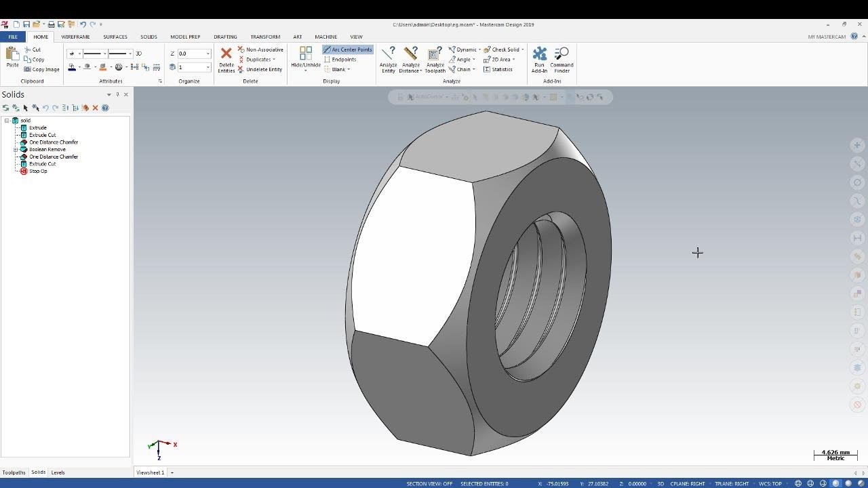
Task: Open the FILE menu
Action: click(13, 37)
